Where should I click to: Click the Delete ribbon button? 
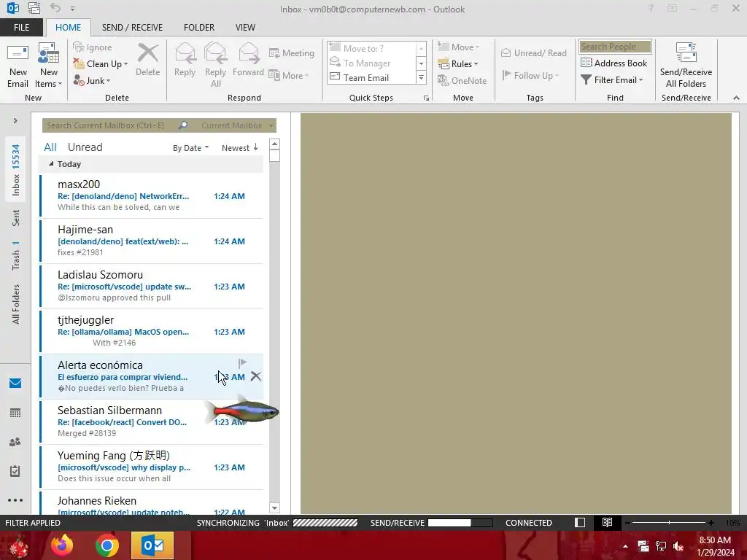coord(147,60)
